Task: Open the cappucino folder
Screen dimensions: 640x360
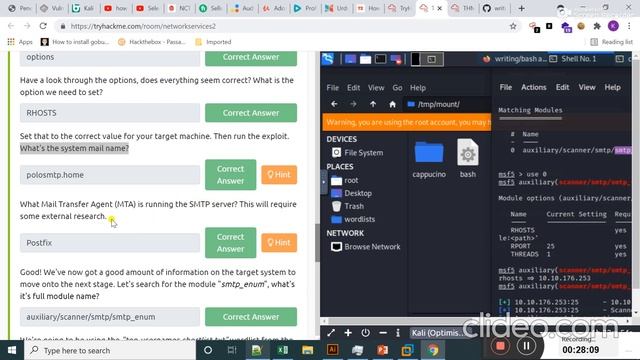Action: tap(429, 159)
